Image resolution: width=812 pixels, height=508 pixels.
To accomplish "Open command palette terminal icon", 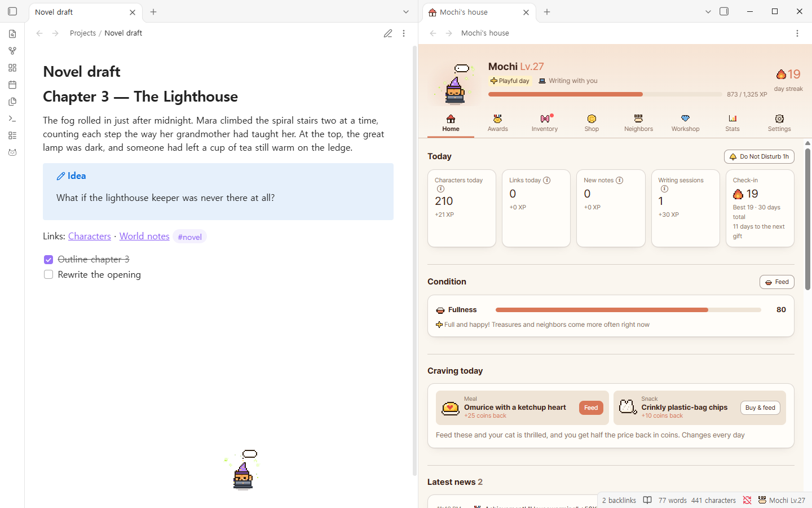I will pos(12,119).
